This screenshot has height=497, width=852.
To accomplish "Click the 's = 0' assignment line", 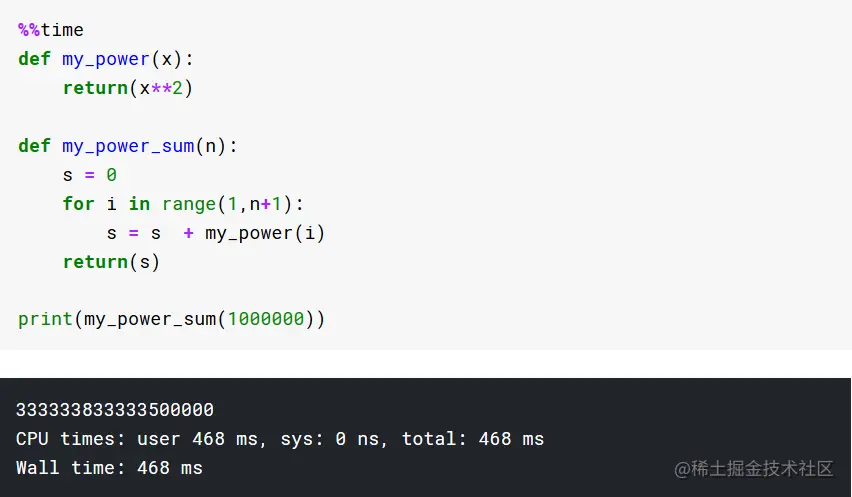I will pos(90,175).
